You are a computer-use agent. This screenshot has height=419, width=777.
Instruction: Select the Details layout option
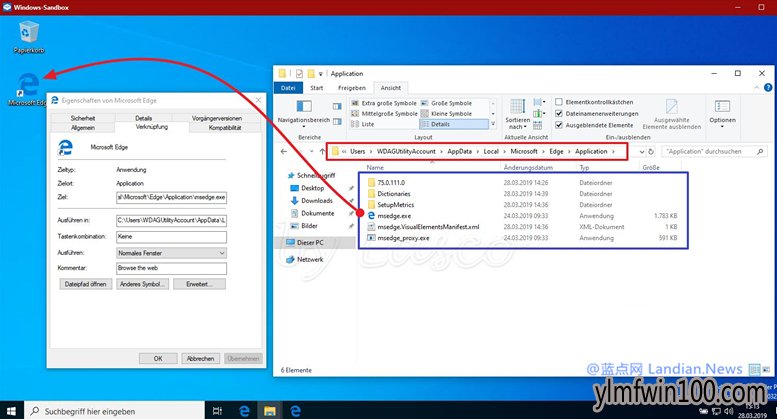453,124
